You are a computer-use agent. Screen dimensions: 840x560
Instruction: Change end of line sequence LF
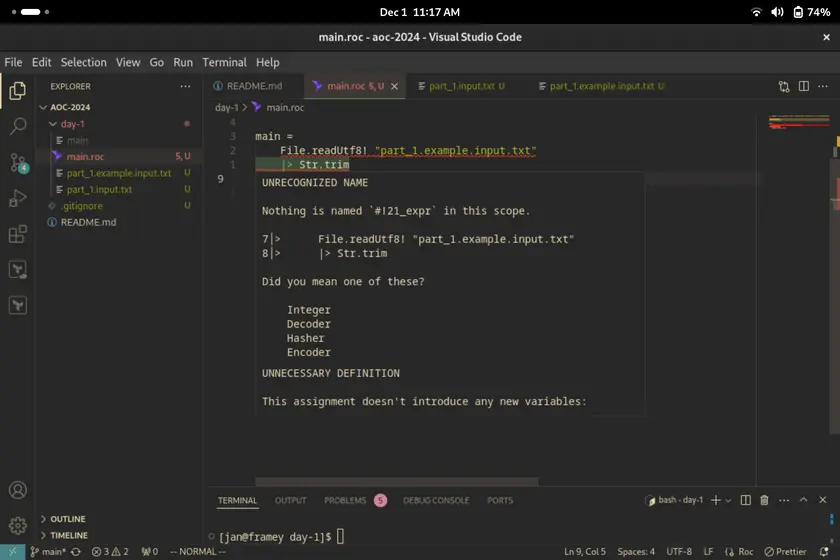pos(708,551)
